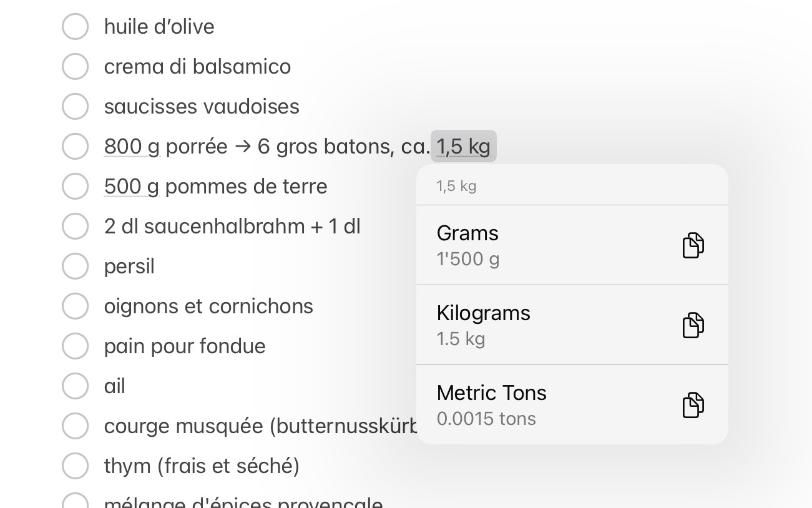Check the 500 g pommes de terre circle

[x=75, y=187]
